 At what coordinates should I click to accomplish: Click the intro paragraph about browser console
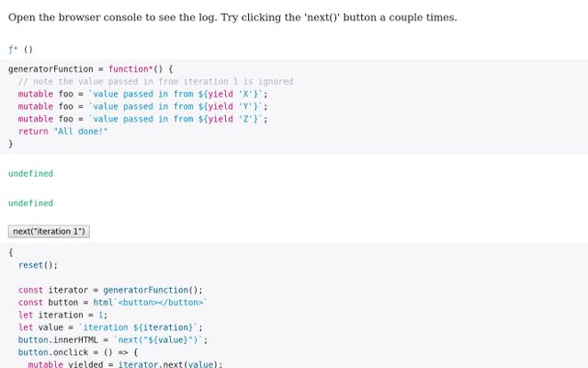pos(232,17)
